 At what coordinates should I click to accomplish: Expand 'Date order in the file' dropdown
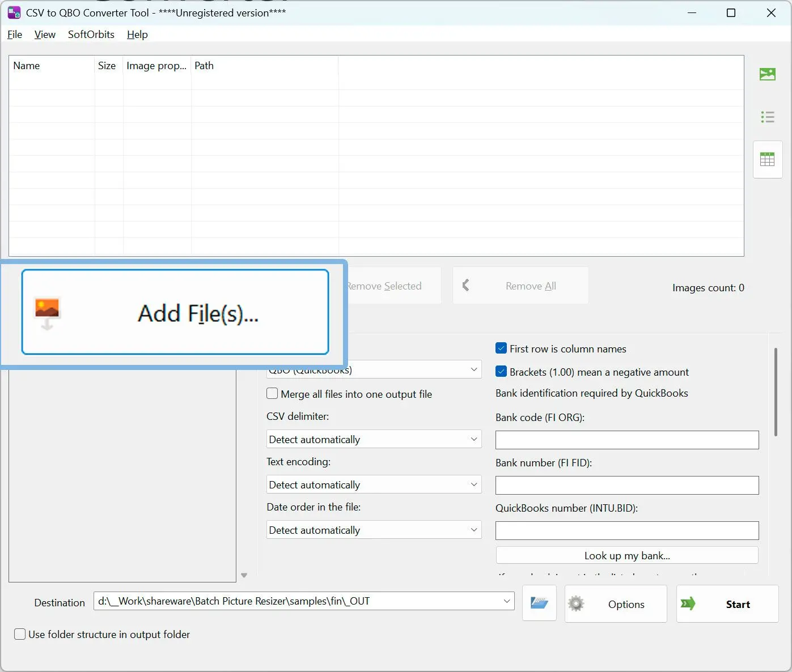click(374, 530)
